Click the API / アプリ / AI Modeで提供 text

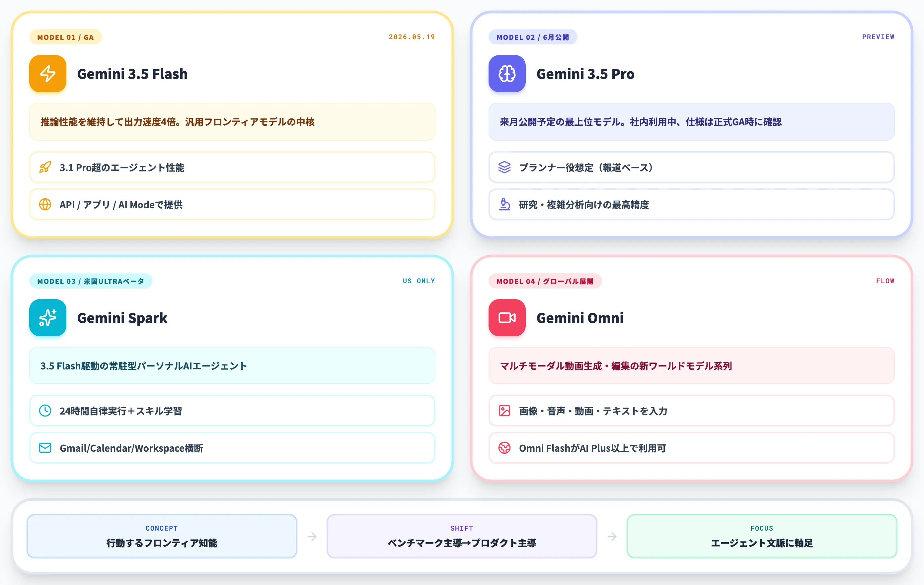coord(121,205)
